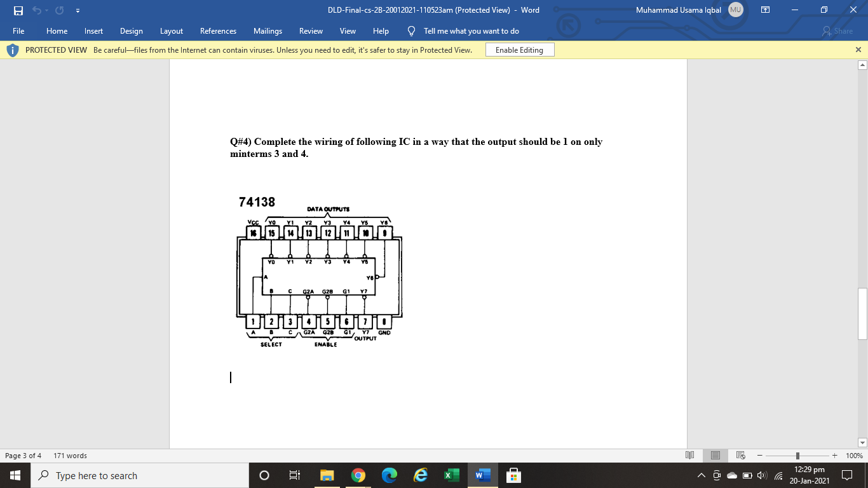Toggle Print Layout view
This screenshot has width=868, height=488.
[x=714, y=455]
